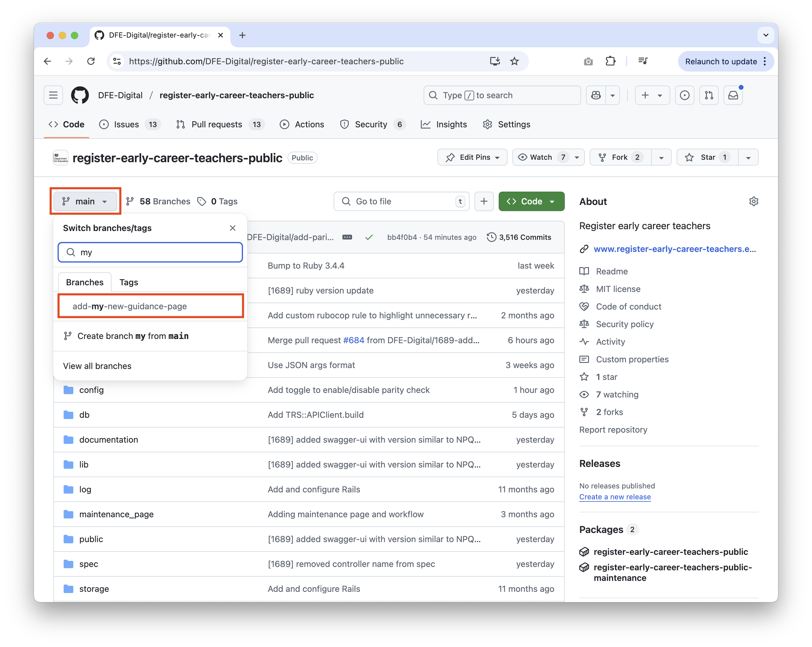Open the issues shortcut icon in header
The width and height of the screenshot is (812, 647).
(684, 95)
